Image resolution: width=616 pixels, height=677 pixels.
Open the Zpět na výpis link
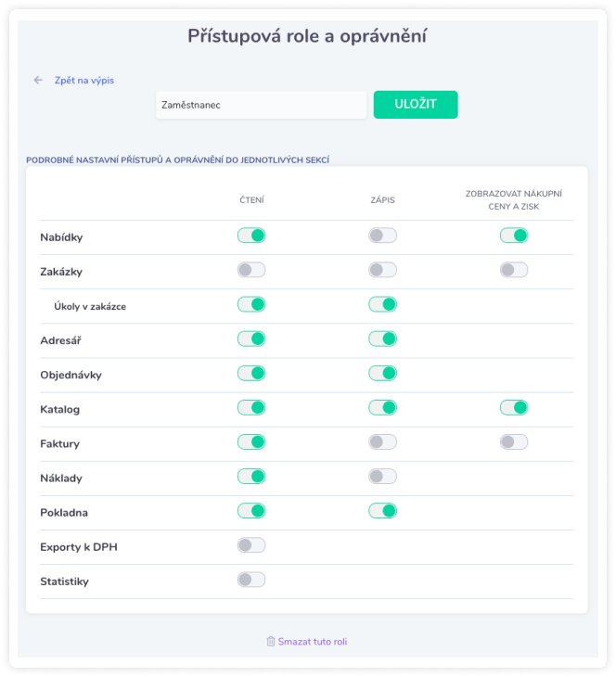[84, 81]
